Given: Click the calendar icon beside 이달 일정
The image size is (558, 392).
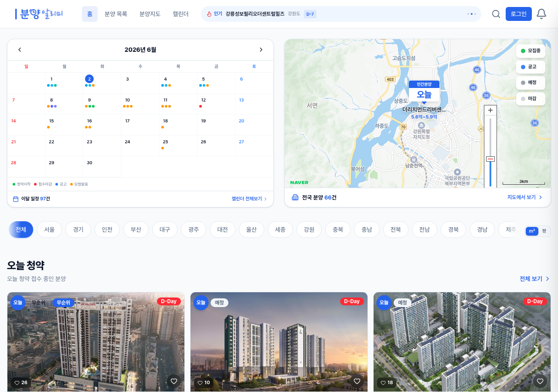Looking at the screenshot, I should (16, 199).
